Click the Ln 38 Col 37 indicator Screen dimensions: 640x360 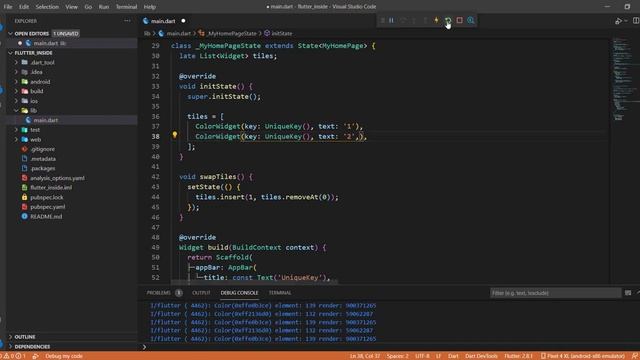(364, 356)
